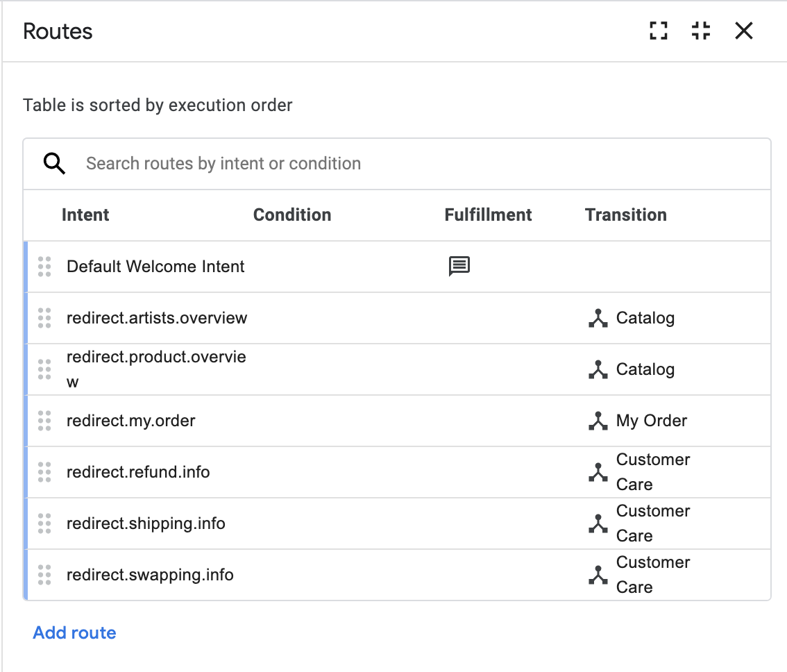Click the Catalog transition icon for redirect.product.overview
This screenshot has width=787, height=672.
(598, 369)
